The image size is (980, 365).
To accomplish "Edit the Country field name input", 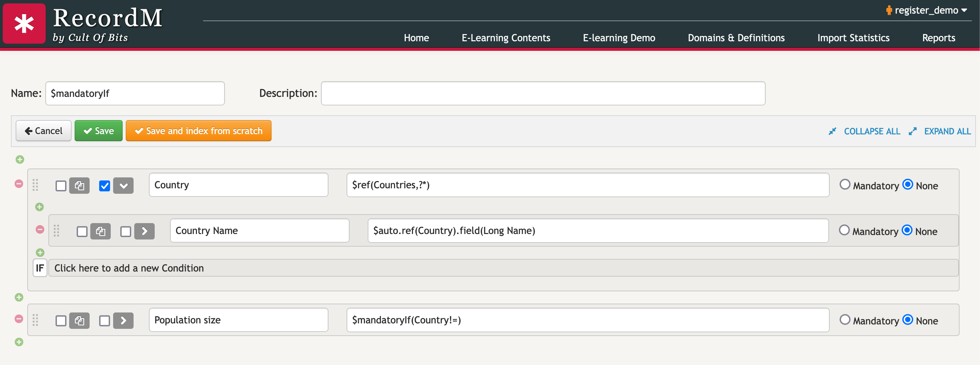I will point(239,185).
